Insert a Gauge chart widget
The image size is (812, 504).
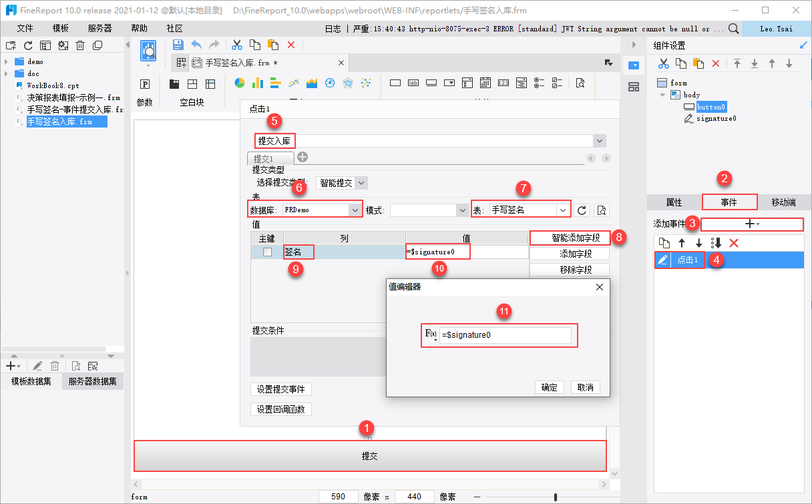tap(329, 83)
